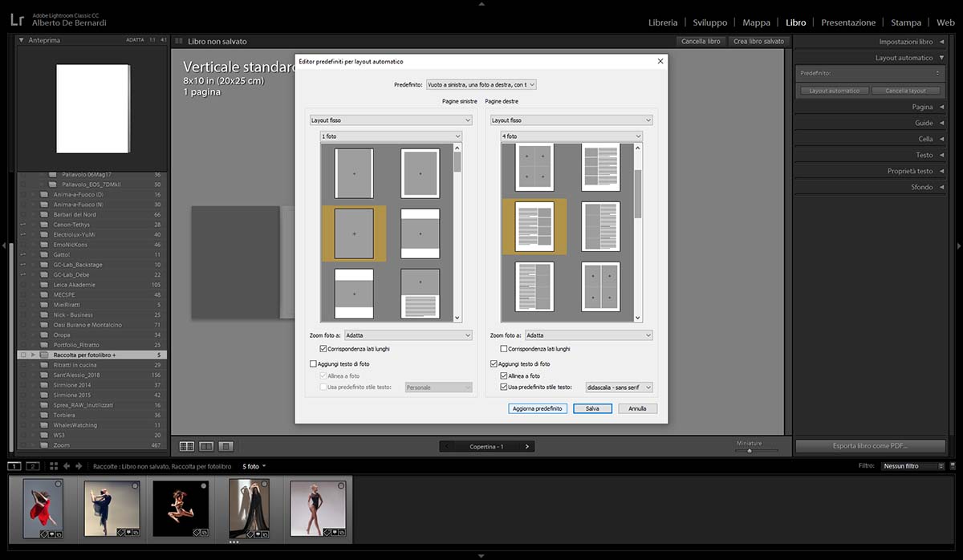This screenshot has width=963, height=560.
Task: Switch to the Sviluppo module
Action: [x=709, y=22]
